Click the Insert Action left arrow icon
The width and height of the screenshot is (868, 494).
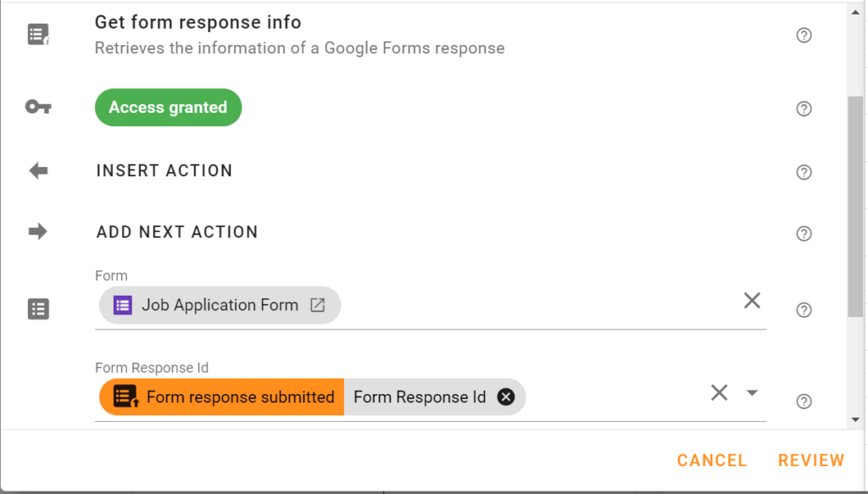coord(37,170)
